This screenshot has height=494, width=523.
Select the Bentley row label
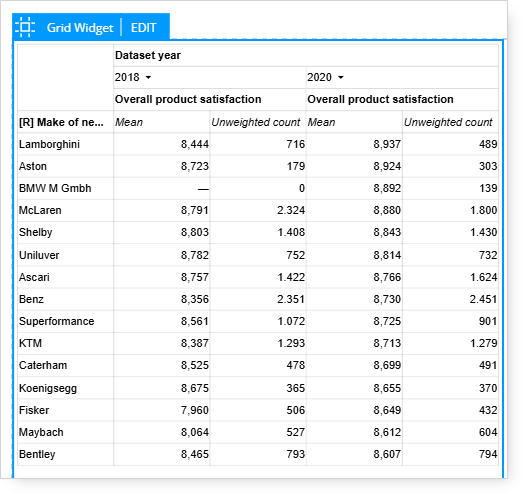37,454
